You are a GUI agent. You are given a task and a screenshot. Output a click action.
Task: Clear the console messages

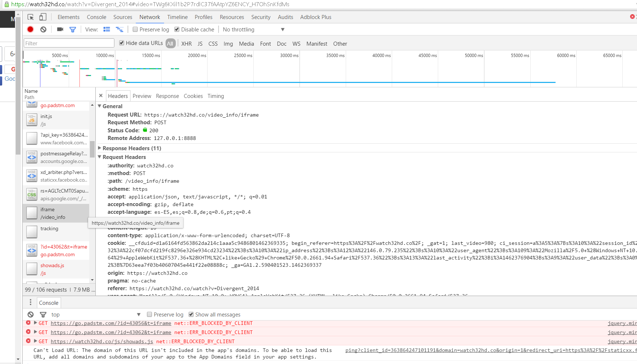click(x=31, y=315)
